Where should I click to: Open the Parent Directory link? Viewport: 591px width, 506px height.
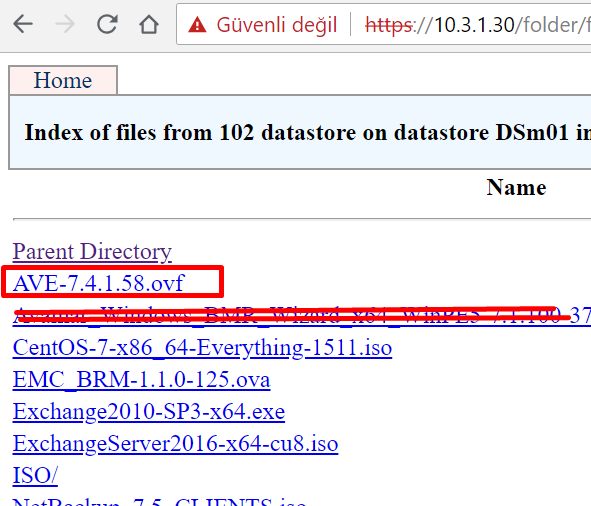pos(92,252)
